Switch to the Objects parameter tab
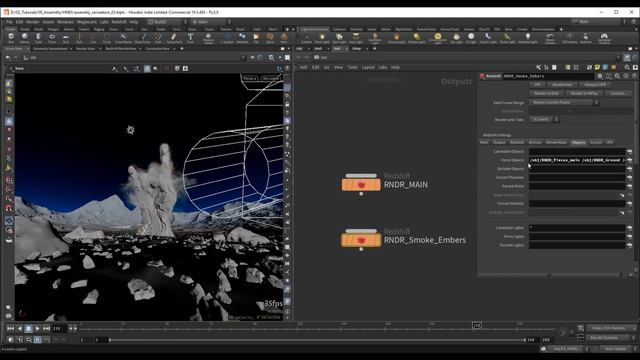Image resolution: width=640 pixels, height=360 pixels. pyautogui.click(x=578, y=142)
